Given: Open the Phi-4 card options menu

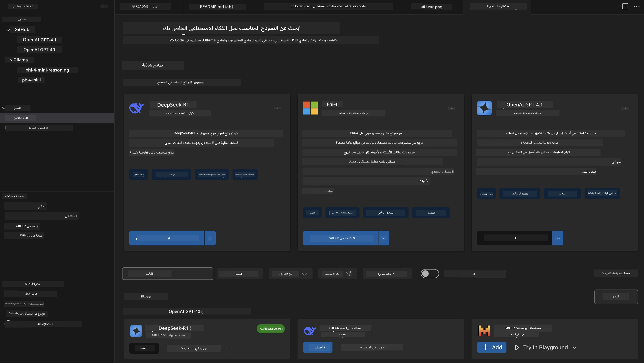Looking at the screenshot, I should pyautogui.click(x=452, y=108).
